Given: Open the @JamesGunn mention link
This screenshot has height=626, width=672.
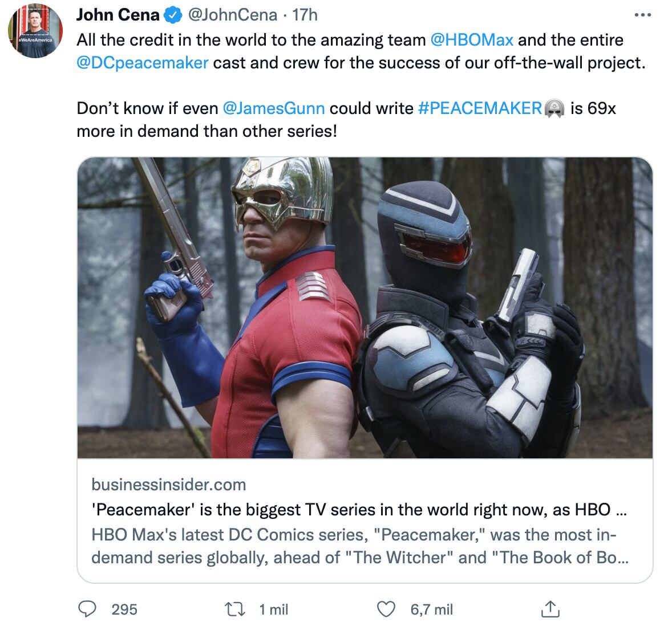Looking at the screenshot, I should (x=273, y=108).
